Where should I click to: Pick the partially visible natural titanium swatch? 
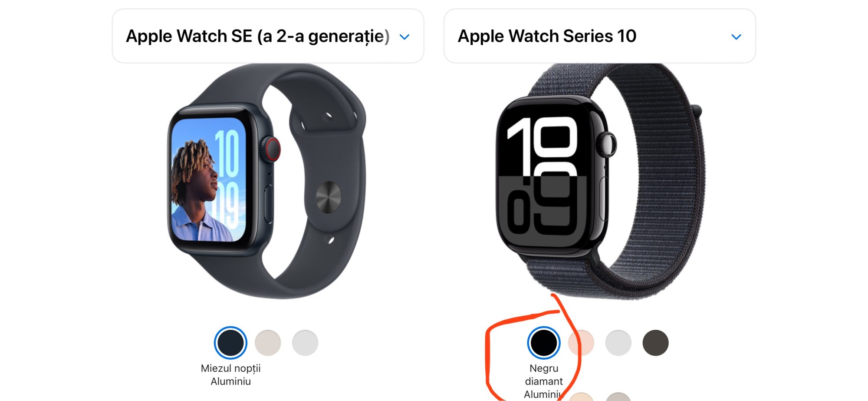click(x=618, y=397)
